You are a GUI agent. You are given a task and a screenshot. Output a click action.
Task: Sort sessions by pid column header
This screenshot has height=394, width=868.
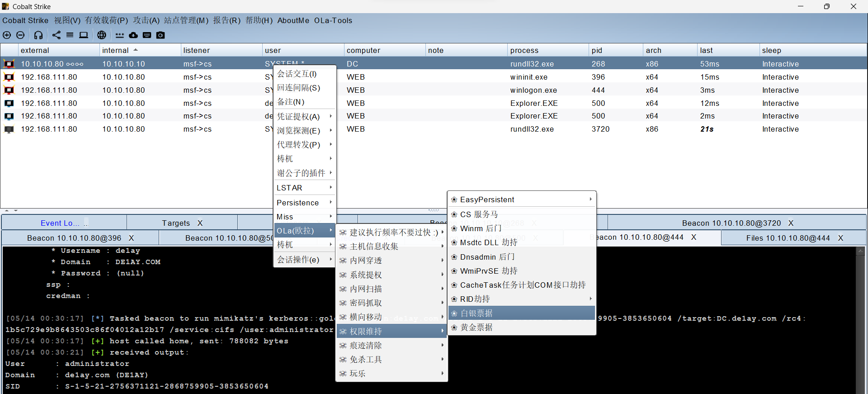616,50
